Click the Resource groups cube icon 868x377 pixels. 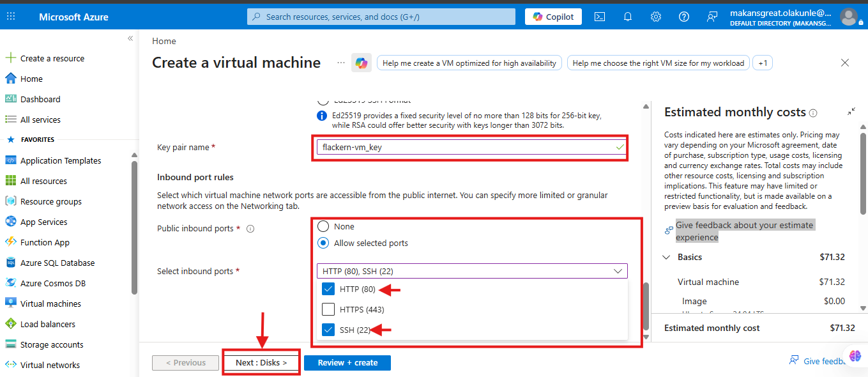pos(10,201)
